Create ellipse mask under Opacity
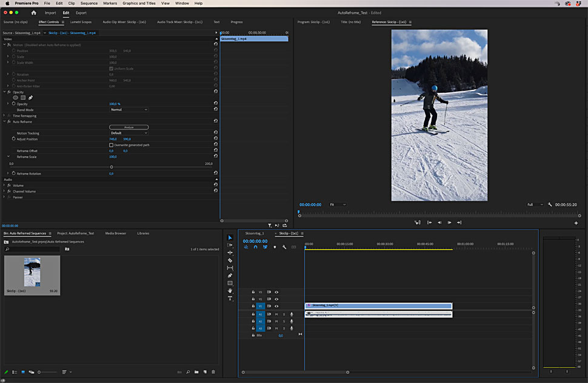Viewport: 588px width, 383px height. 15,98
